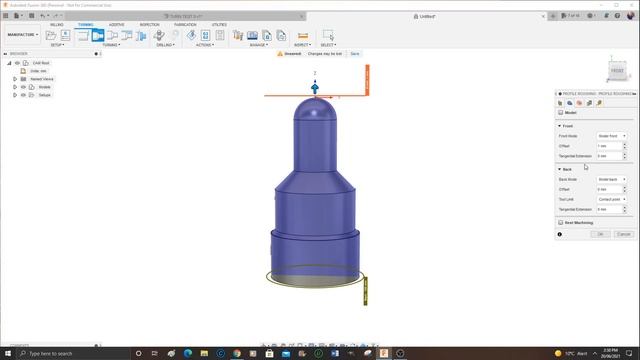The height and width of the screenshot is (360, 640).
Task: Click the Post Process icon in Actions
Action: (x=205, y=36)
